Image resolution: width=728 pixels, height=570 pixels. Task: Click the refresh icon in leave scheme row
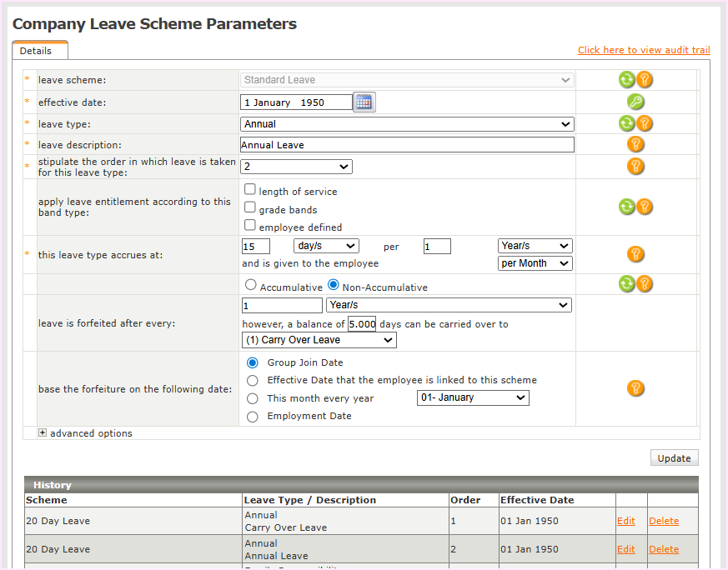click(627, 80)
